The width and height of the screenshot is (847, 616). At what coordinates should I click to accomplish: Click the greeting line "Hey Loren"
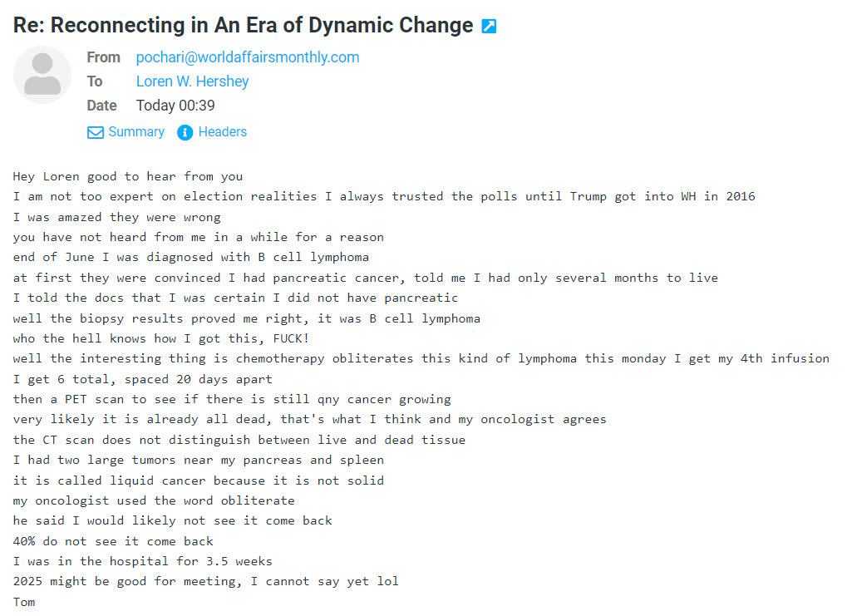pos(128,176)
